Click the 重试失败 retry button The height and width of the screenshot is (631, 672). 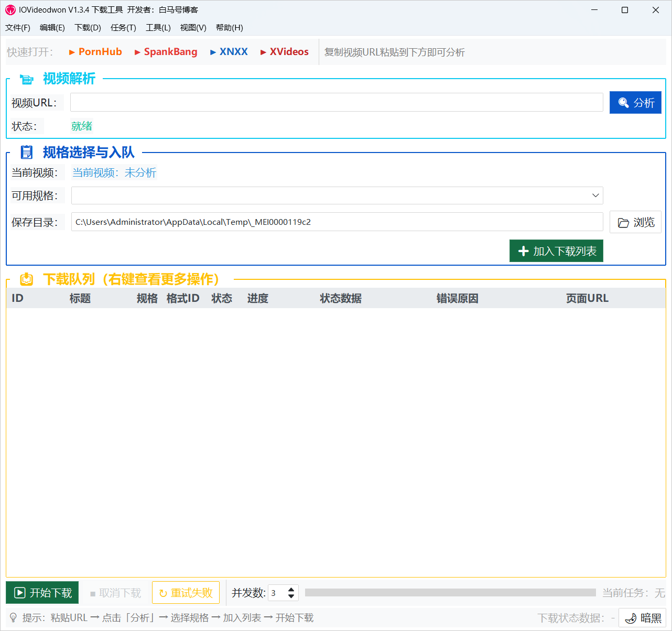[186, 593]
